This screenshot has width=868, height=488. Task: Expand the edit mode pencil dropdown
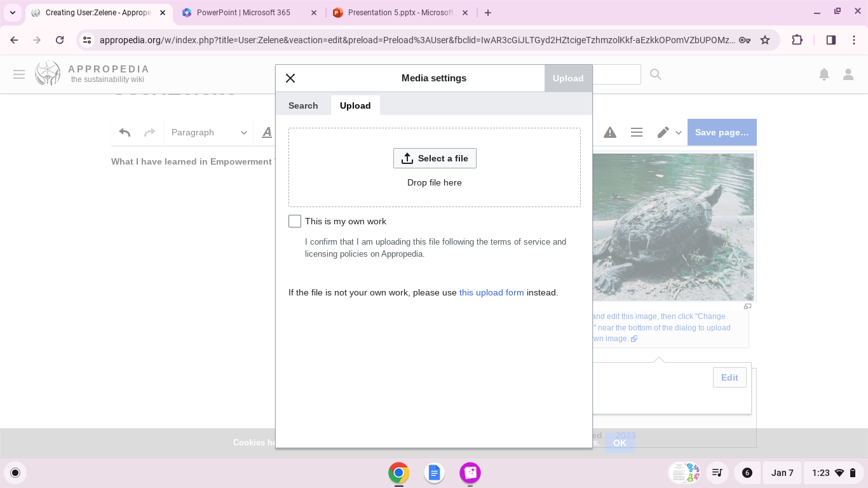pyautogui.click(x=669, y=132)
